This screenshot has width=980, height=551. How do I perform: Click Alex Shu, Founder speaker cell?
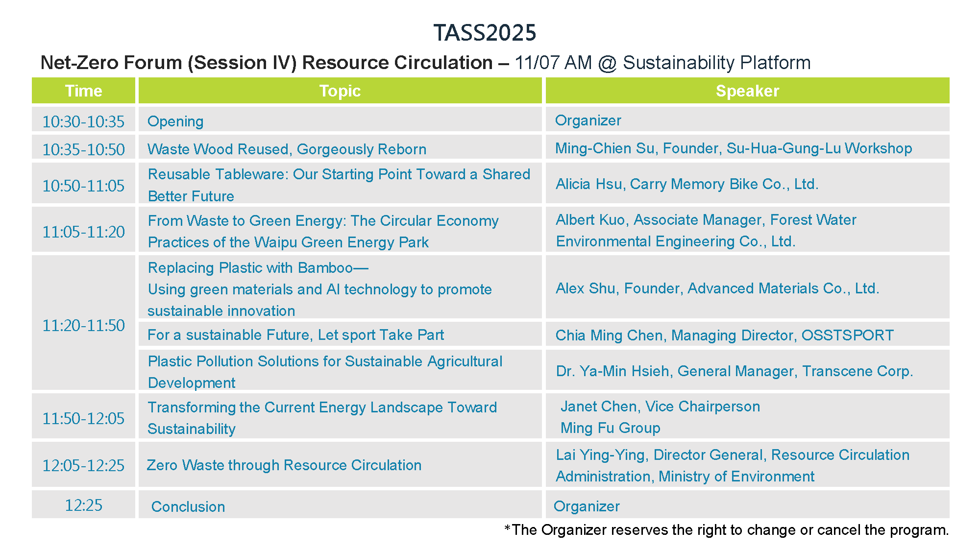tap(717, 288)
